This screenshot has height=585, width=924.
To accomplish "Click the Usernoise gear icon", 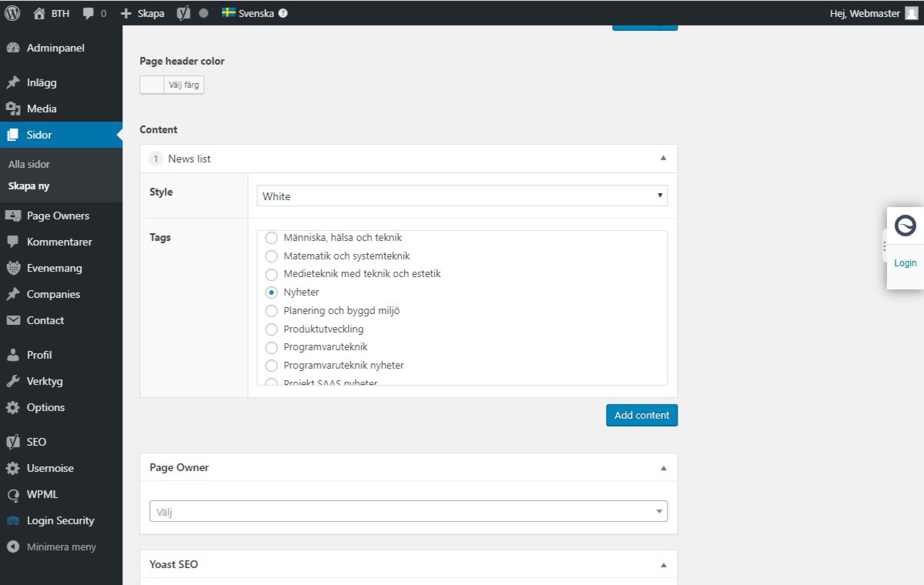I will 13,468.
